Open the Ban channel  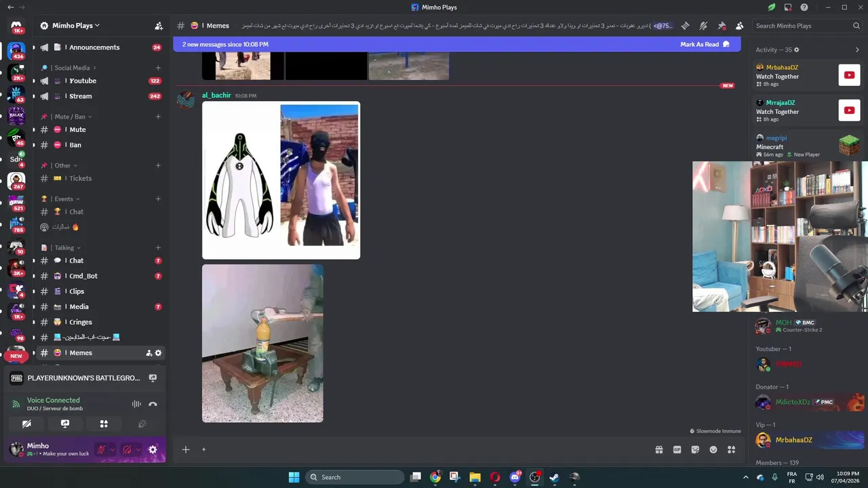[100, 145]
